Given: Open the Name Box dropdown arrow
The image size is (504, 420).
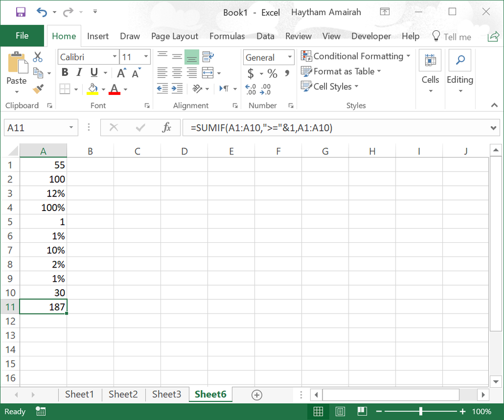Looking at the screenshot, I should click(x=71, y=128).
